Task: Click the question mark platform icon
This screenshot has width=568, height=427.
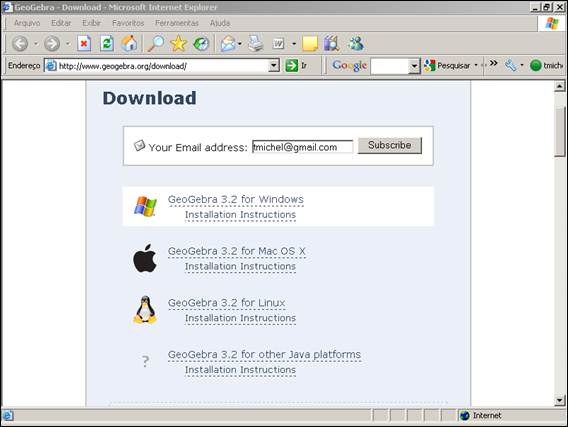Action: click(145, 361)
